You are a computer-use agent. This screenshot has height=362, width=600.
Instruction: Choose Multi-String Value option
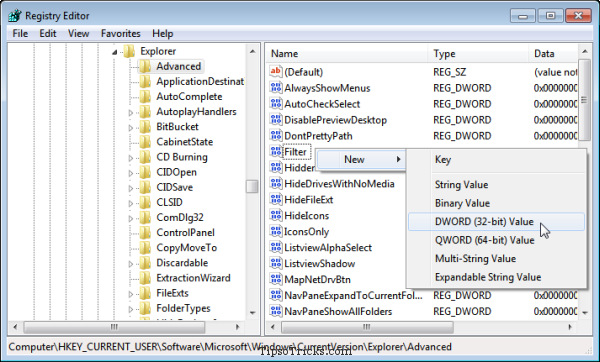pyautogui.click(x=496, y=258)
